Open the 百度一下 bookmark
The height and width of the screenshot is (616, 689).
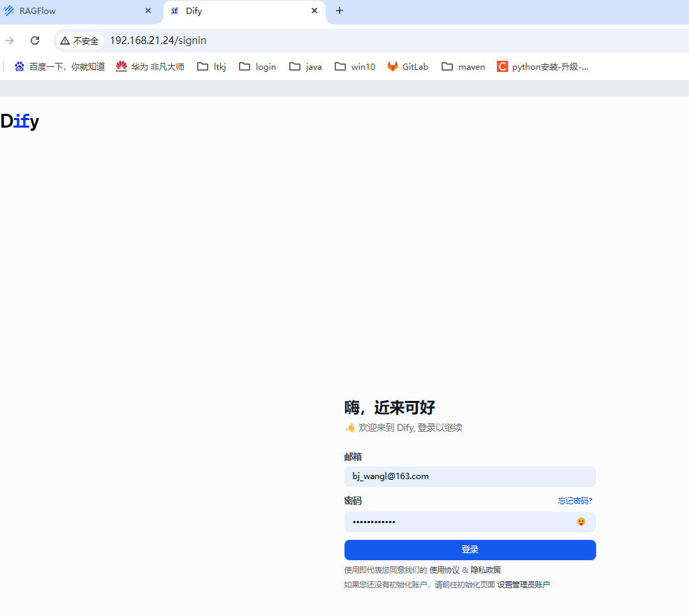tap(60, 66)
